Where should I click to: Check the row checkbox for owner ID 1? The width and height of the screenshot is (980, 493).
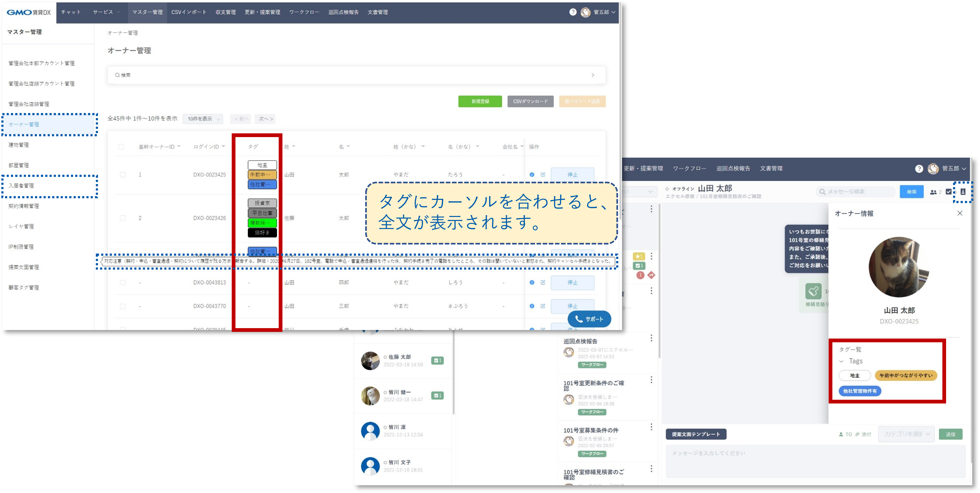coord(123,175)
